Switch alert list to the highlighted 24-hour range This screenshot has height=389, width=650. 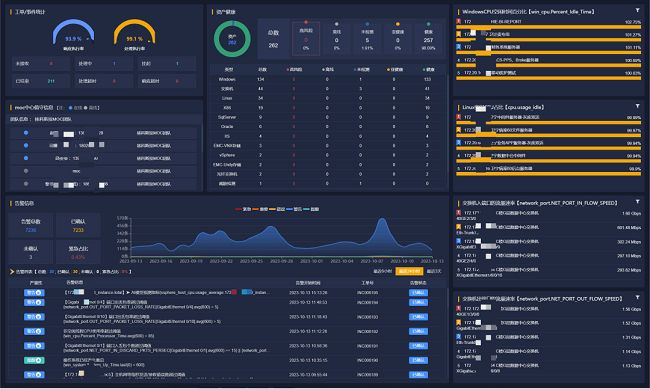[x=409, y=271]
